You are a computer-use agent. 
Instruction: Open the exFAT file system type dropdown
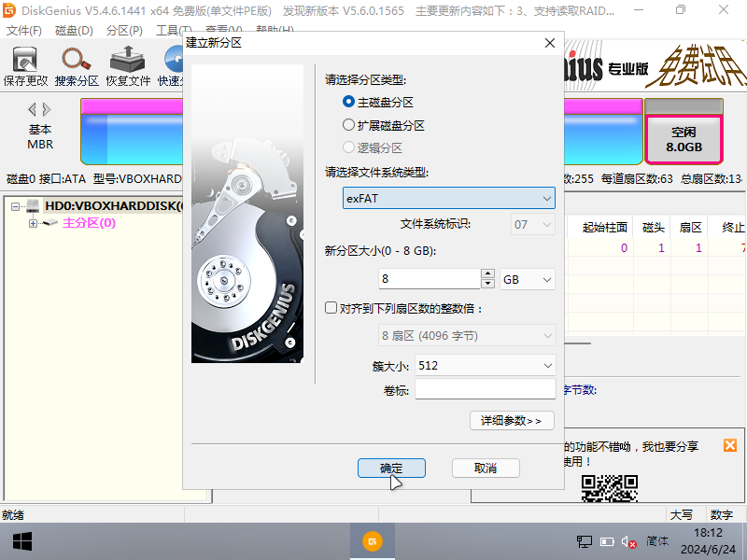[x=449, y=198]
